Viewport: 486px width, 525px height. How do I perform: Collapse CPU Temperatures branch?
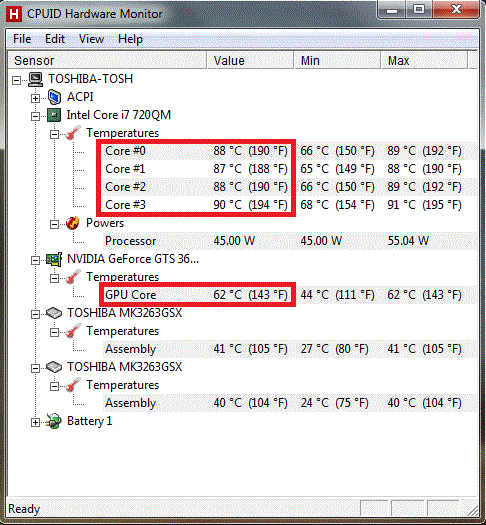54,135
